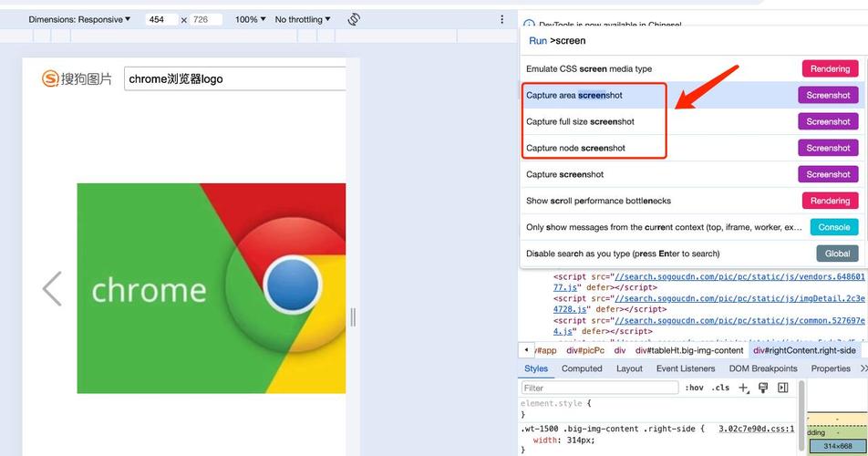Click the new style rule plus icon
Image resolution: width=868 pixels, height=456 pixels.
743,388
